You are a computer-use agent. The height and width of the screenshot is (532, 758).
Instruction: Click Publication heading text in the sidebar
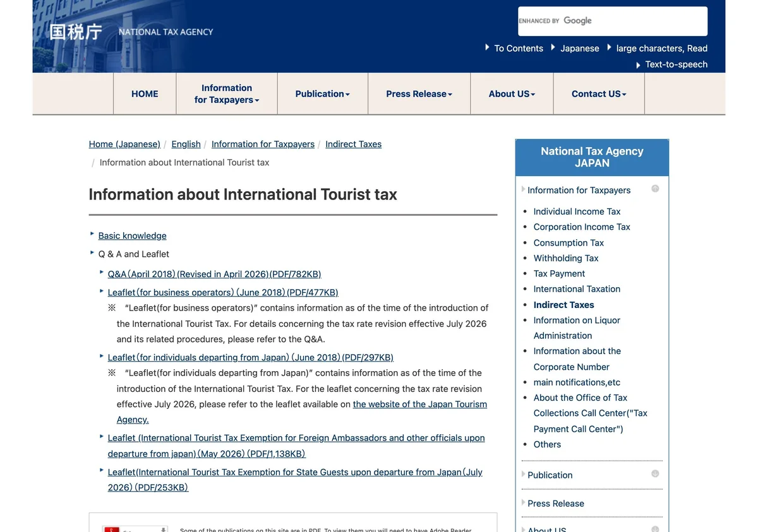(550, 475)
